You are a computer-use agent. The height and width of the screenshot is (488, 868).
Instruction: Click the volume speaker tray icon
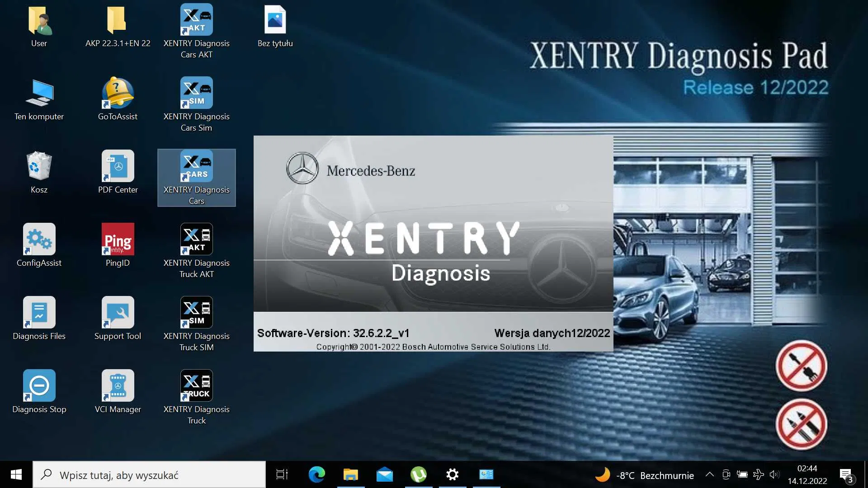click(774, 474)
